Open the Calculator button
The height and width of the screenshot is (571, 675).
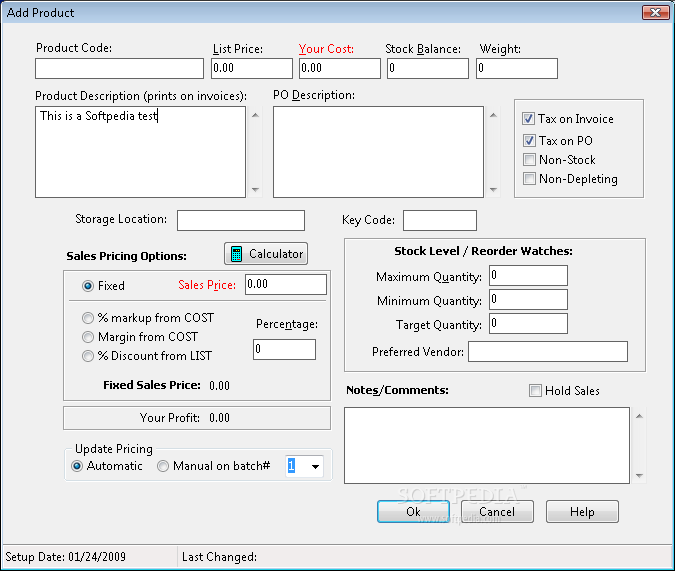point(266,254)
